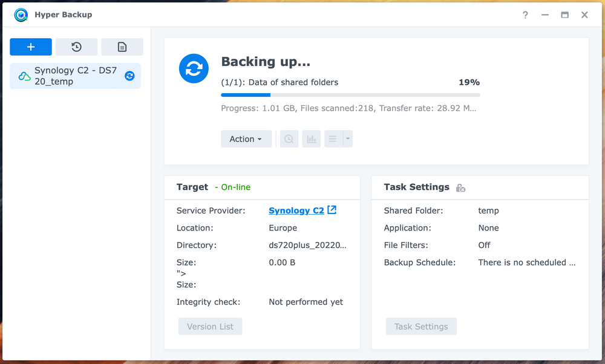Open the Synology C2 service provider link
This screenshot has height=364, width=605.
tap(296, 210)
